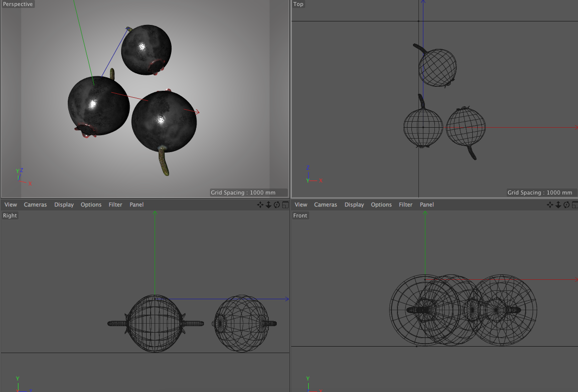Viewport: 578px width, 392px height.
Task: Click the zoom camera icon in Right viewport
Action: point(268,204)
